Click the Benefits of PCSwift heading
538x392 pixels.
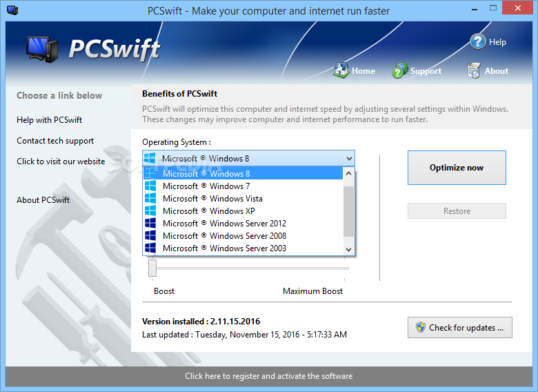point(180,94)
